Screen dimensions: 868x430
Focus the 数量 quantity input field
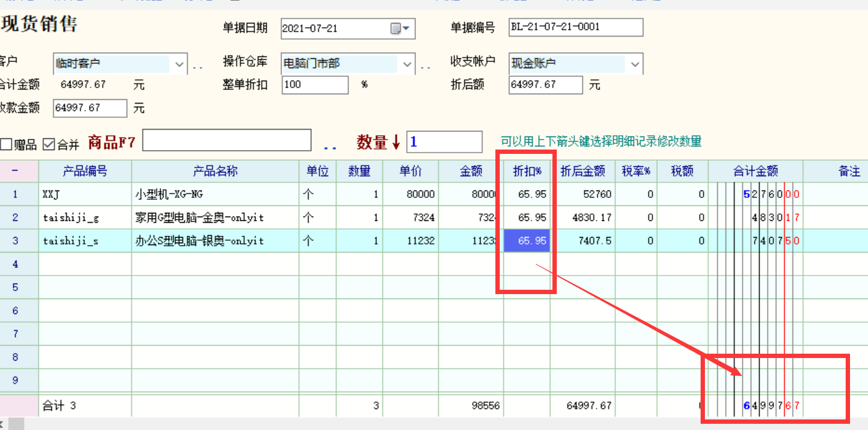[x=444, y=142]
